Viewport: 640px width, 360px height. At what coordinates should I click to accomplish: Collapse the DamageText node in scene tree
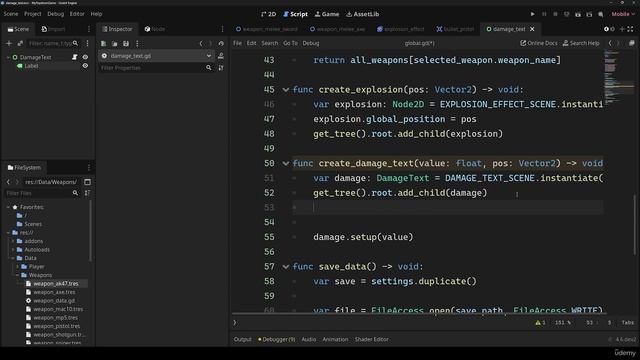tap(8, 58)
